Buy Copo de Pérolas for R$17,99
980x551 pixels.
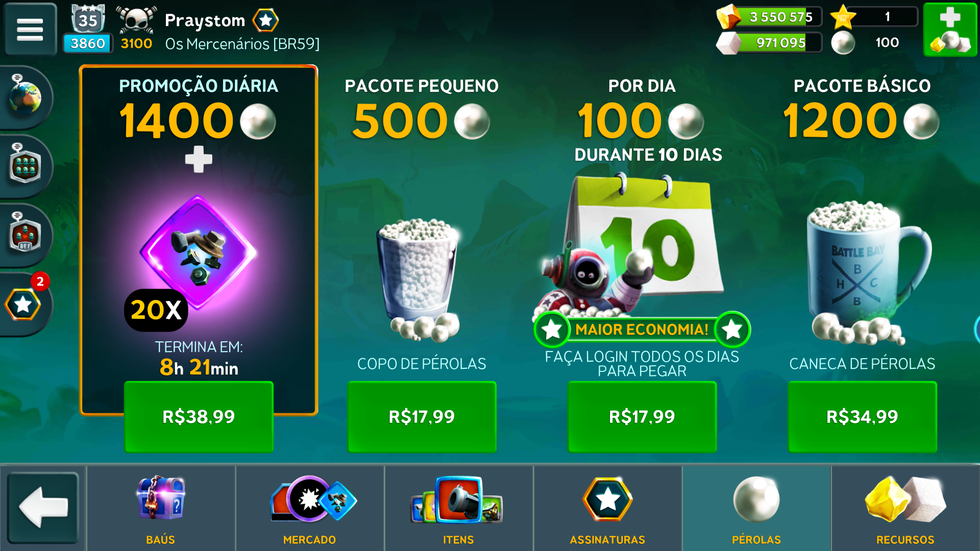[422, 416]
